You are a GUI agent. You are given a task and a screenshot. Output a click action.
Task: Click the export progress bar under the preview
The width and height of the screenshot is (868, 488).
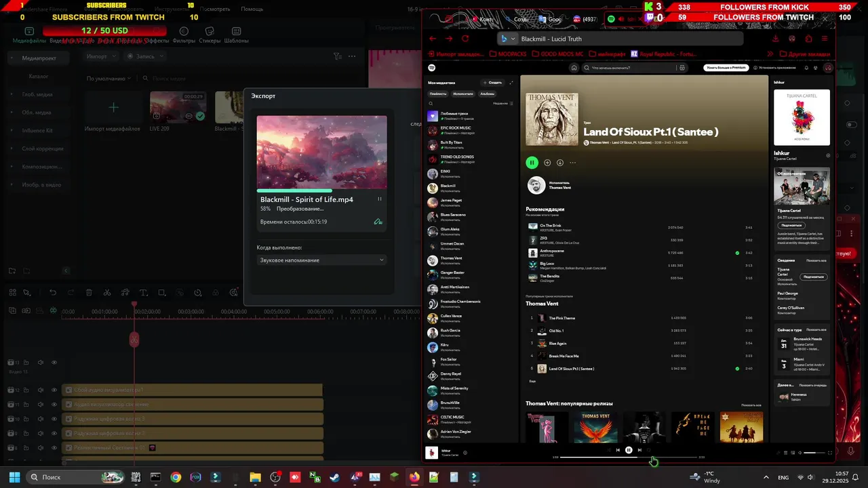point(321,191)
